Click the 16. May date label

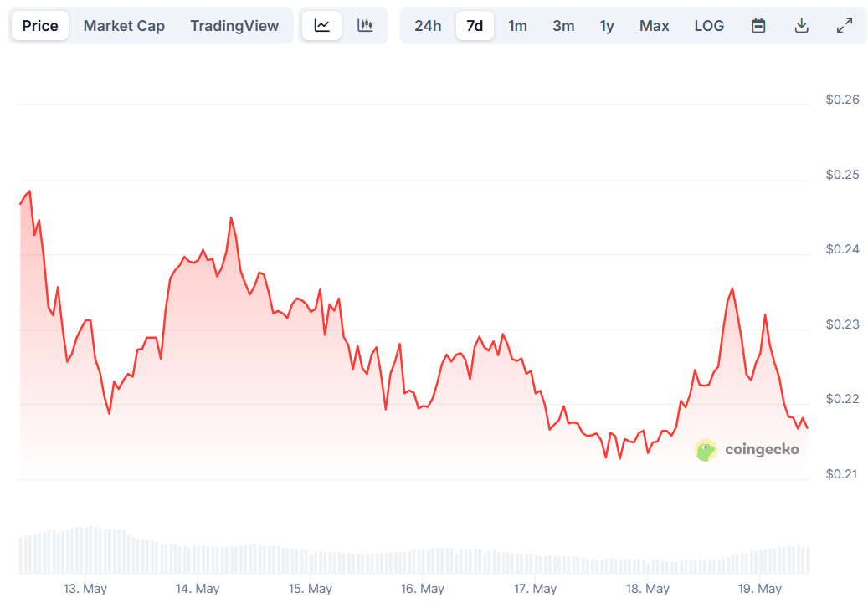pos(423,589)
